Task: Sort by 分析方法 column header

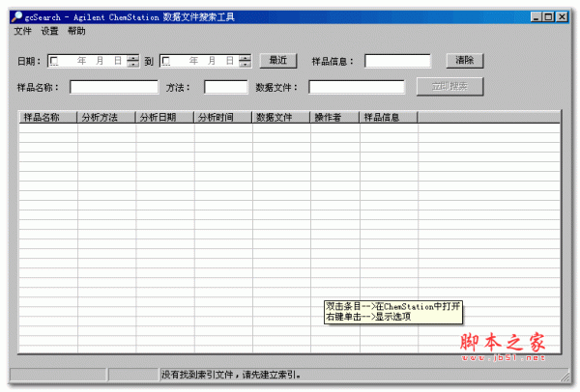Action: (106, 118)
